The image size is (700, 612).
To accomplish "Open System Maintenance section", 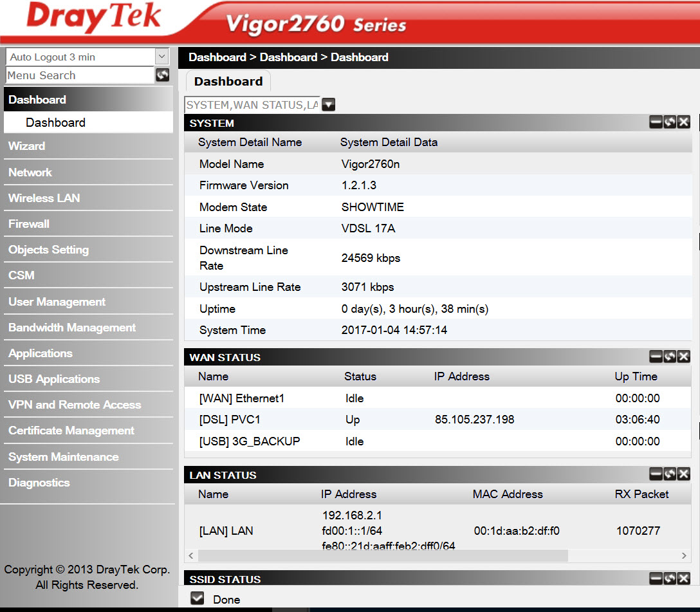I will click(x=63, y=457).
